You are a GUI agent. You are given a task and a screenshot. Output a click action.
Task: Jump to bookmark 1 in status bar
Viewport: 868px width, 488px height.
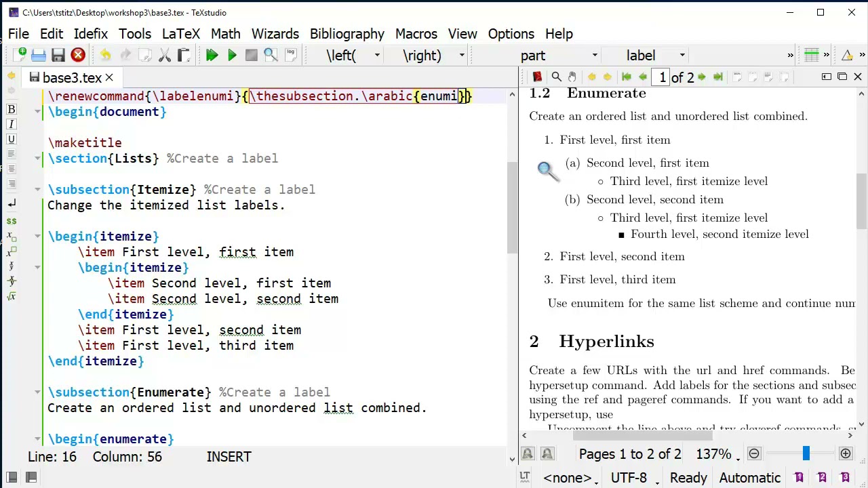(799, 478)
